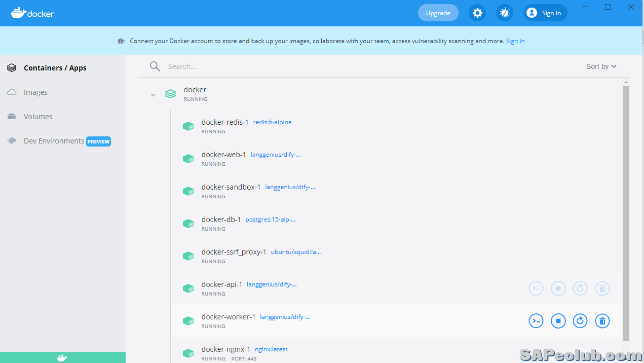The height and width of the screenshot is (363, 644).
Task: Follow the Sign in link in banner
Action: 515,41
